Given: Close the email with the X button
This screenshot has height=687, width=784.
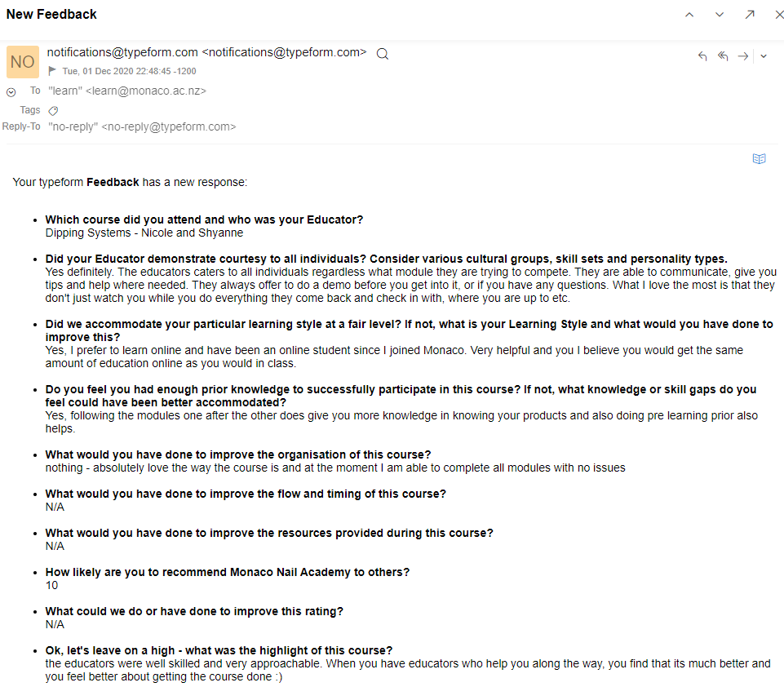Looking at the screenshot, I should point(779,15).
